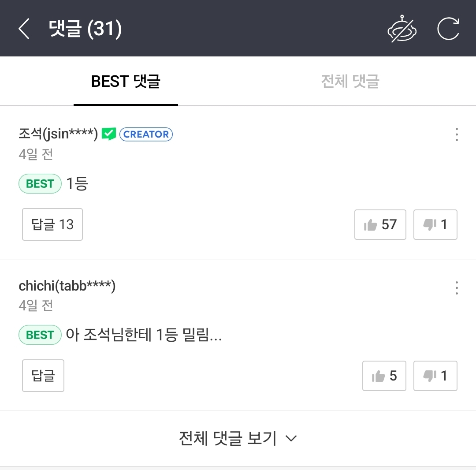Reply to chichi's comment
The height and width of the screenshot is (470, 476).
coord(43,376)
